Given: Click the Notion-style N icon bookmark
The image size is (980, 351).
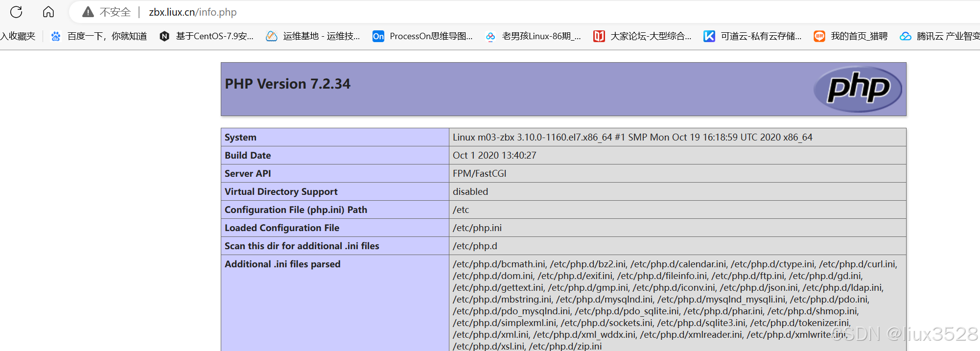Looking at the screenshot, I should tap(164, 36).
